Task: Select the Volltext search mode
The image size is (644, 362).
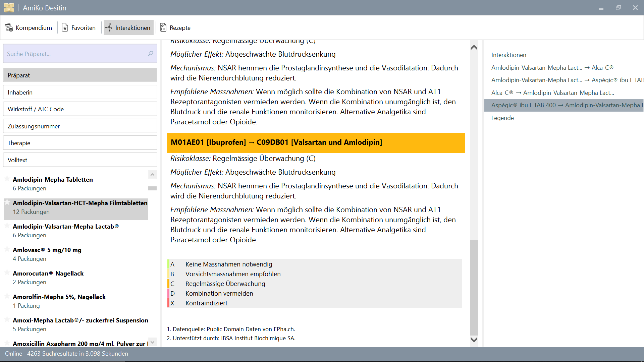Action: pos(80,160)
